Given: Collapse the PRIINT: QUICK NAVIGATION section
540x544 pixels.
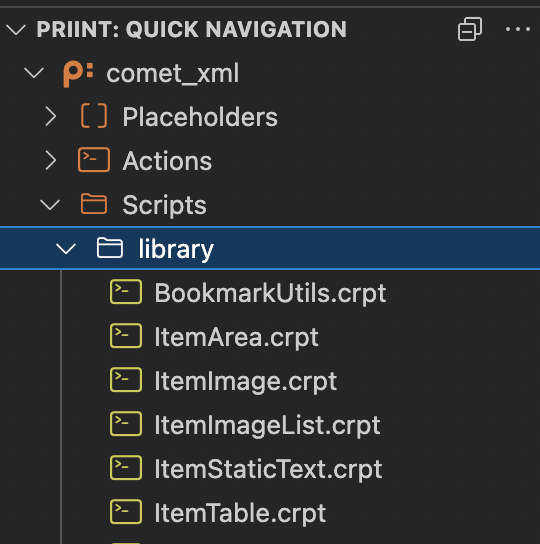Looking at the screenshot, I should pos(16,29).
